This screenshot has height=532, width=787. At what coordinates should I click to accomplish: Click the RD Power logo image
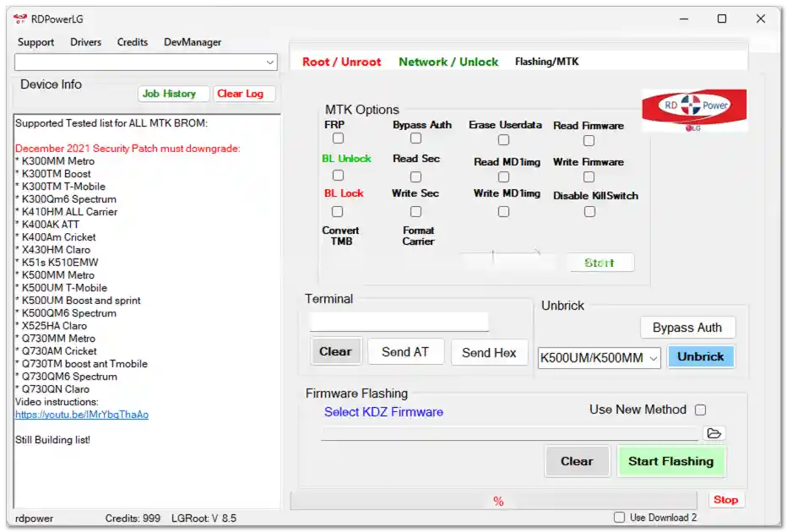(694, 111)
